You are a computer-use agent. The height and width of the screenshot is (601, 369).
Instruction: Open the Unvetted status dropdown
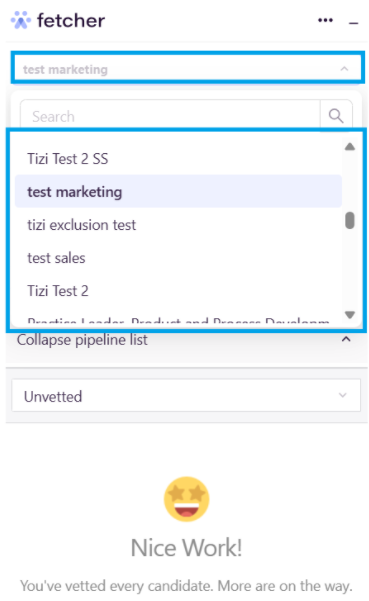tap(186, 396)
